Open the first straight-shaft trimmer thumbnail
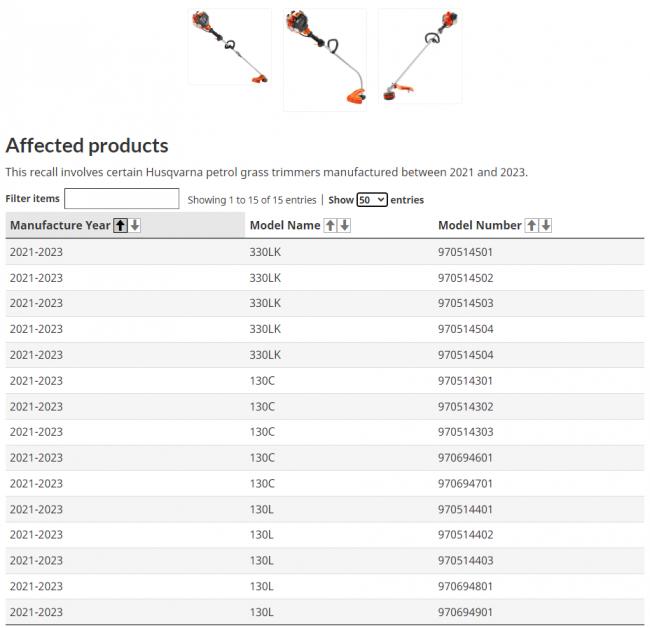This screenshot has width=650, height=628. (x=230, y=47)
